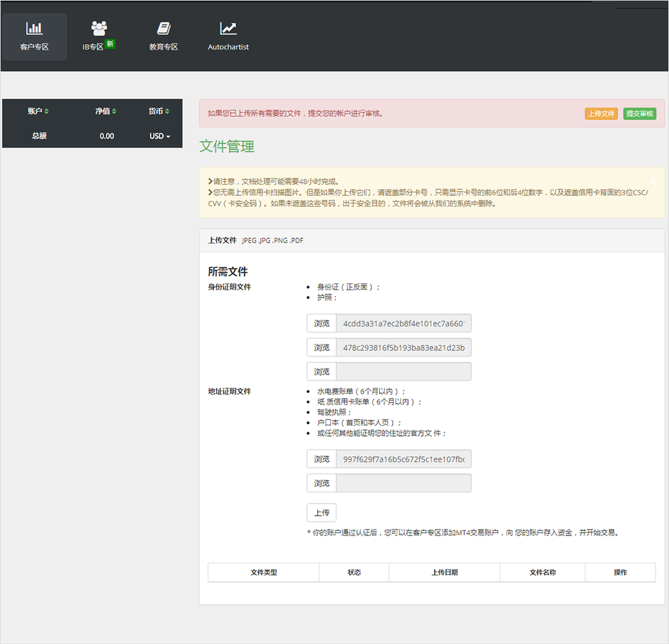
Task: Browse for first identity document file
Action: tap(322, 324)
